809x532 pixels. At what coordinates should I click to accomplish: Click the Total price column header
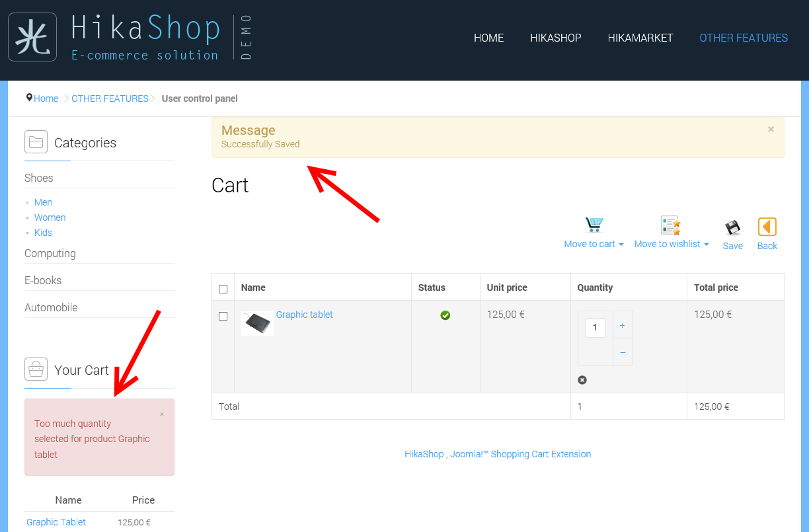(x=716, y=287)
